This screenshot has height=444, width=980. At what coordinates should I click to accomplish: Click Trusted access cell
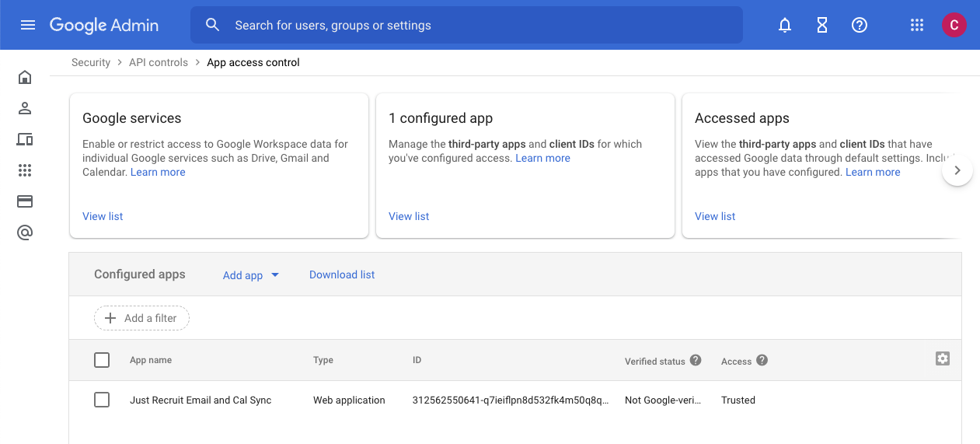coord(738,400)
